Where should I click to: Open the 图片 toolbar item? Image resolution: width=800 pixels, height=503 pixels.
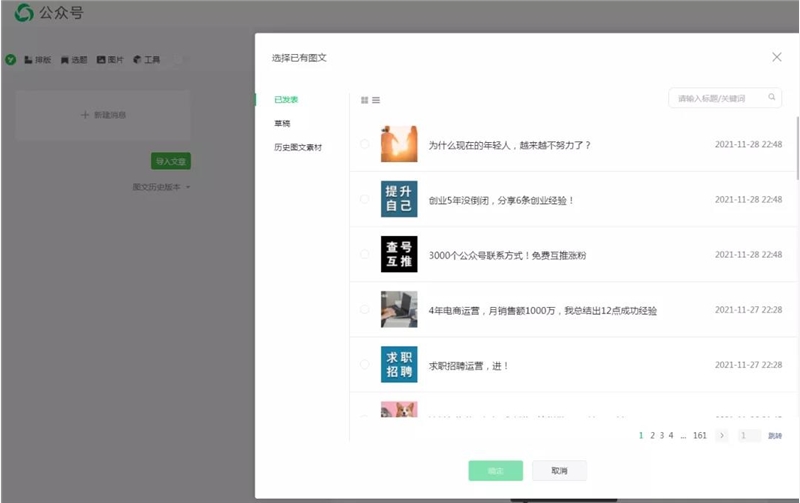point(110,60)
